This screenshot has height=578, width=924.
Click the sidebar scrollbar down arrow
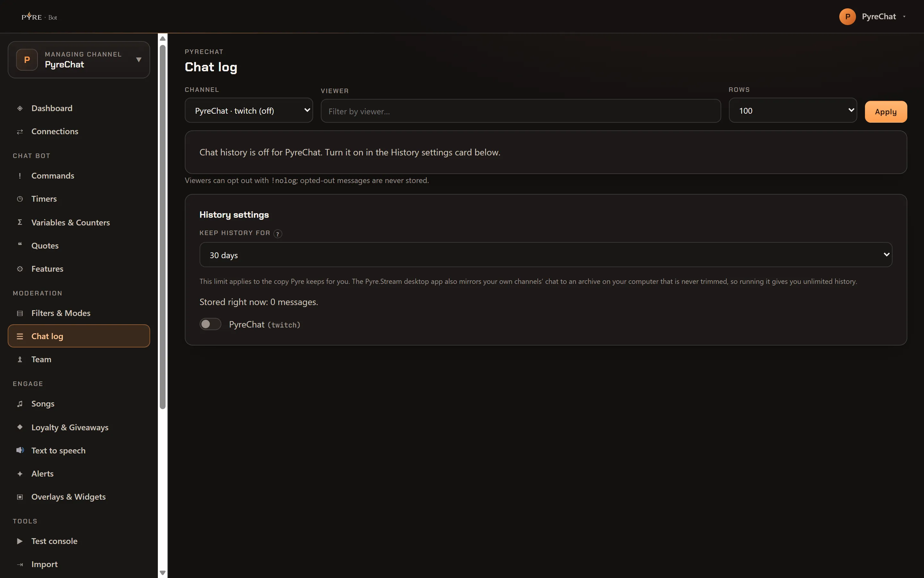(163, 573)
